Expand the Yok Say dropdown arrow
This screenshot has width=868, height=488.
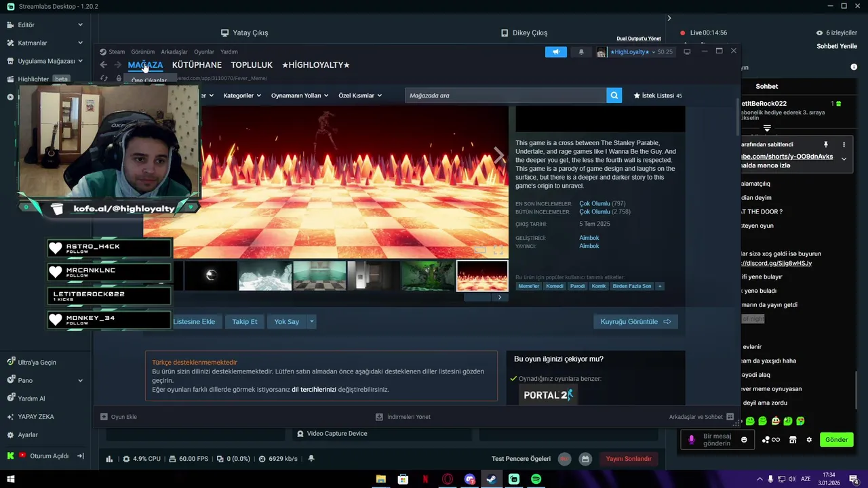311,322
